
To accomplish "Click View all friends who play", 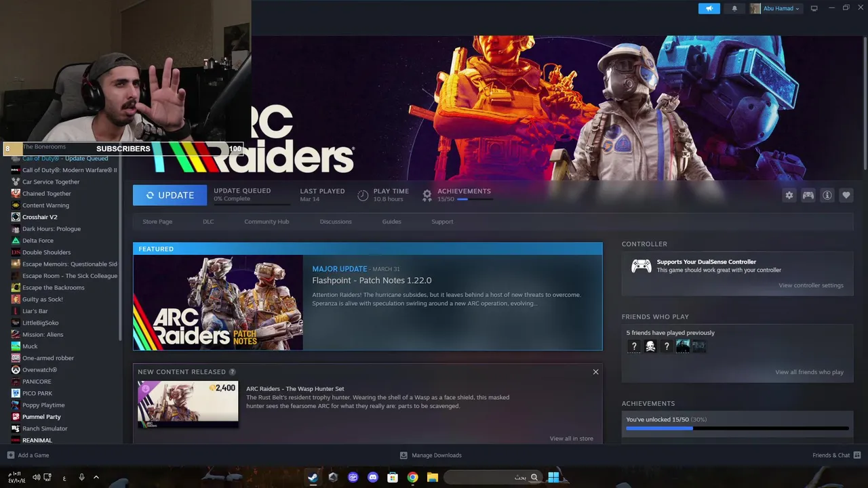I will click(x=810, y=372).
